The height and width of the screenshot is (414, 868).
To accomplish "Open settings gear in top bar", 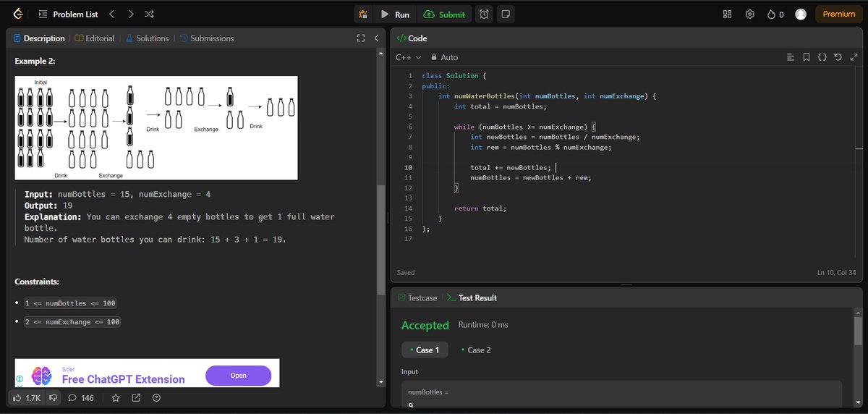I will [750, 14].
